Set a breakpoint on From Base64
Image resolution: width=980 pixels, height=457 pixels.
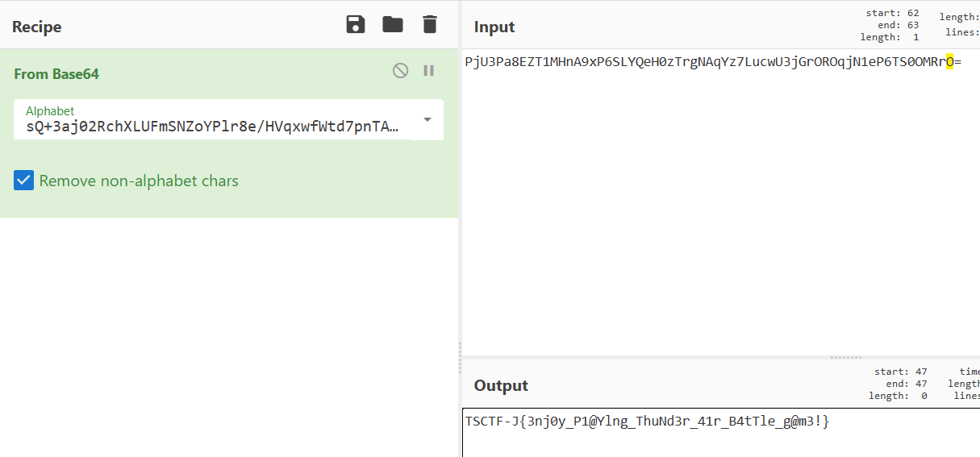429,71
